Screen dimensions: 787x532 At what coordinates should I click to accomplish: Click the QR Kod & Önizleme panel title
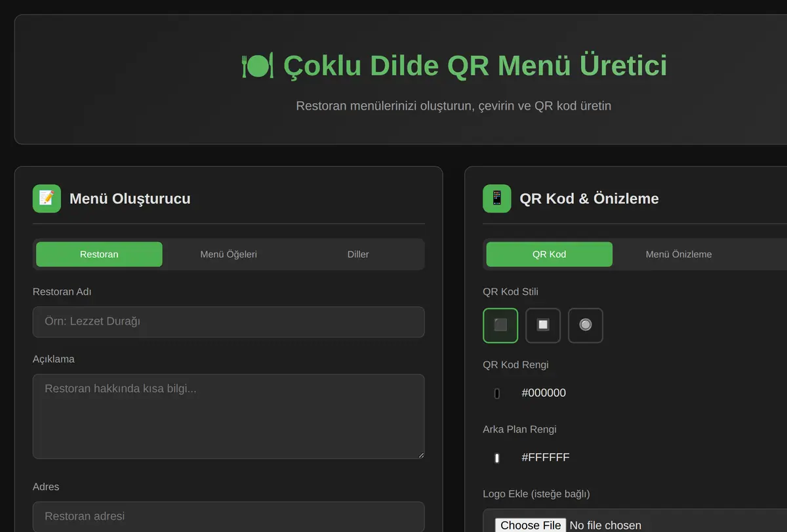[x=589, y=199]
